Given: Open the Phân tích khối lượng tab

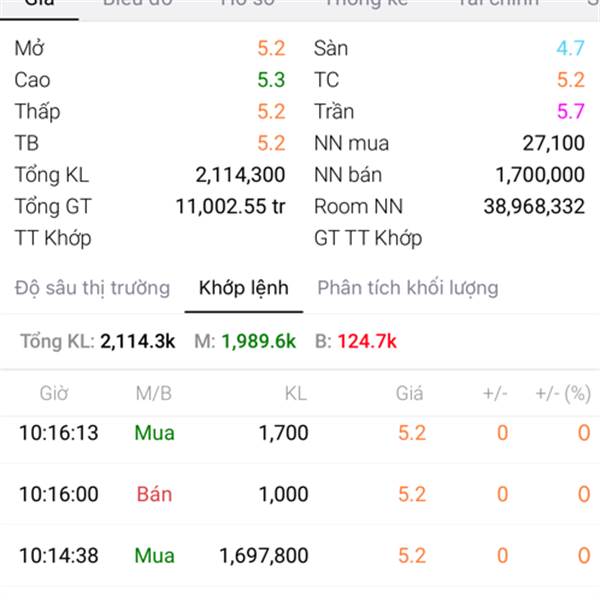Looking at the screenshot, I should click(407, 288).
